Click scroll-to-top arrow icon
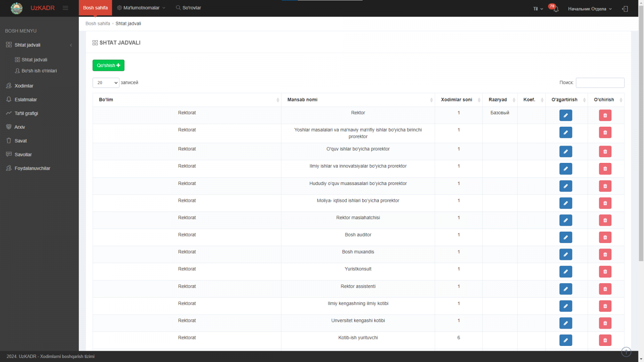The image size is (644, 362). (x=626, y=352)
